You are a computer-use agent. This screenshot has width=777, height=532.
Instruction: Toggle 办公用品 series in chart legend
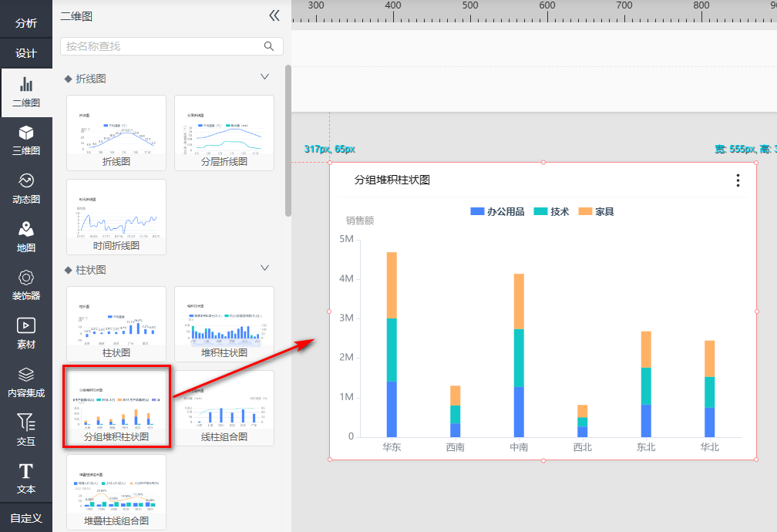coord(497,211)
